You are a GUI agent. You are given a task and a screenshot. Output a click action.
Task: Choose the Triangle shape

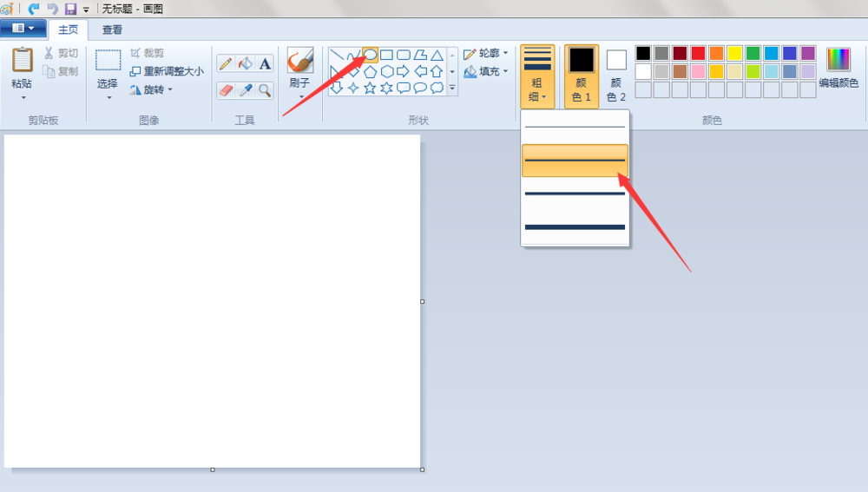[437, 55]
